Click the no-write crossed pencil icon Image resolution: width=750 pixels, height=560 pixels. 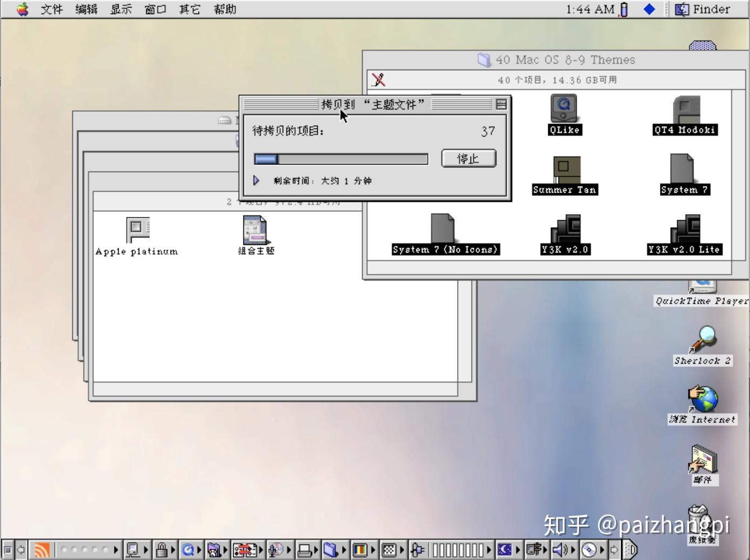(379, 80)
